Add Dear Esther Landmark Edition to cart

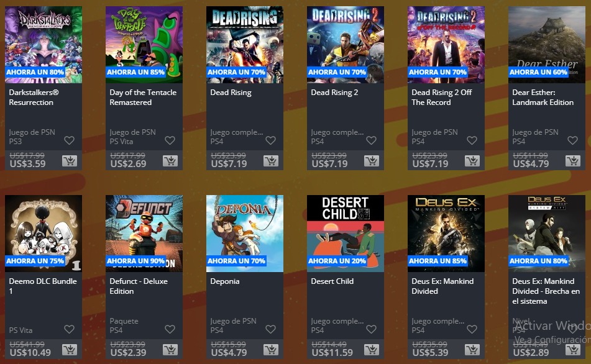click(x=573, y=162)
